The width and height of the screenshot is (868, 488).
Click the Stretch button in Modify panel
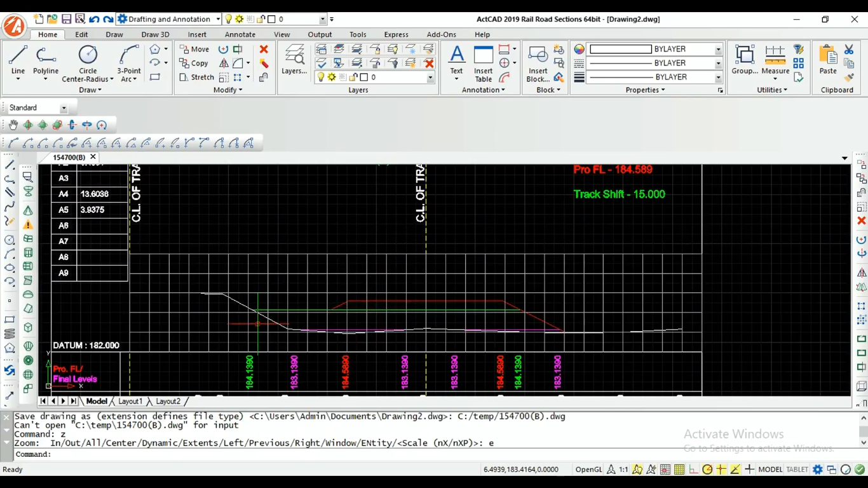pos(196,77)
